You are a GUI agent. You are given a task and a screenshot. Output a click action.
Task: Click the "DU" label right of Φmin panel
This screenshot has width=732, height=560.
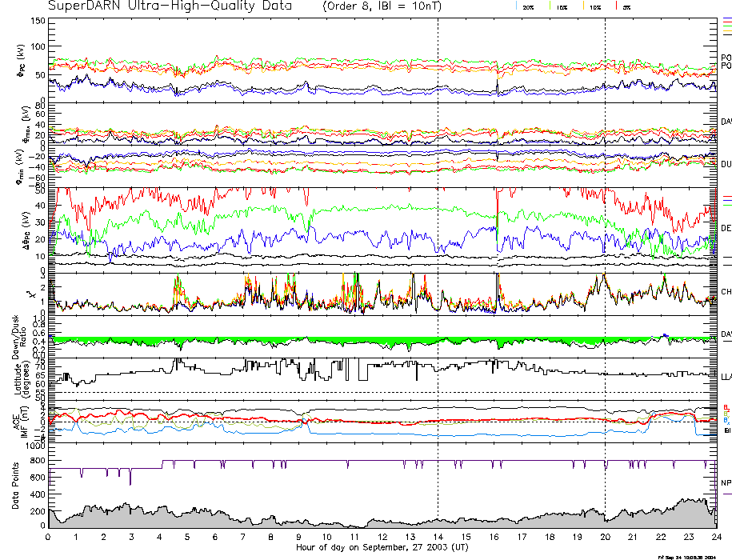pos(726,164)
